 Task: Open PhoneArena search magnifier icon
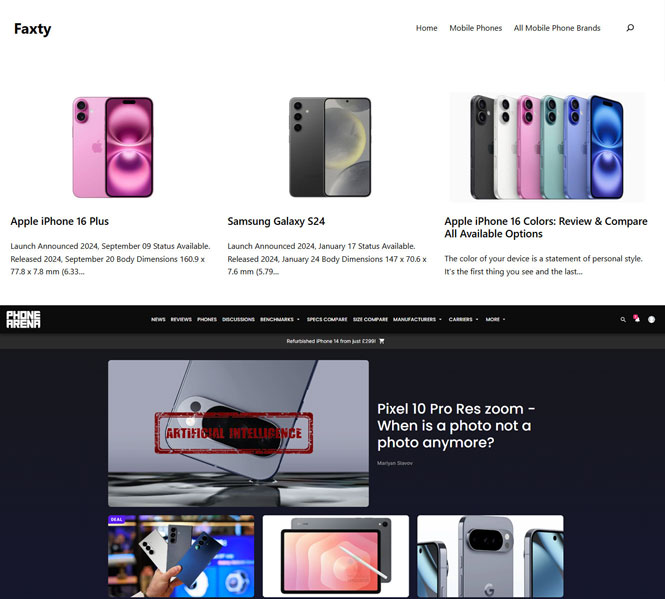pos(623,319)
